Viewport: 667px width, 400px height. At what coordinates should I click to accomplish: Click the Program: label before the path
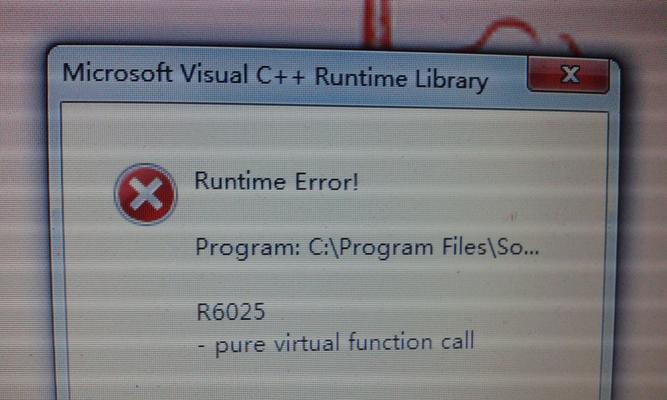tap(248, 248)
